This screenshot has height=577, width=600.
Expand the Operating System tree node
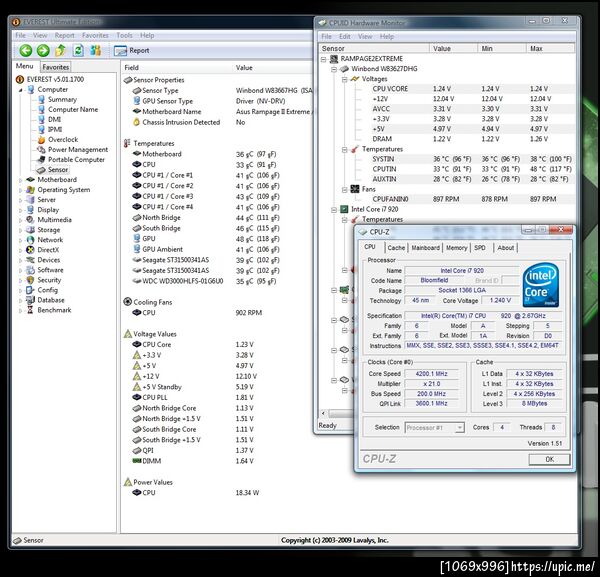point(21,190)
